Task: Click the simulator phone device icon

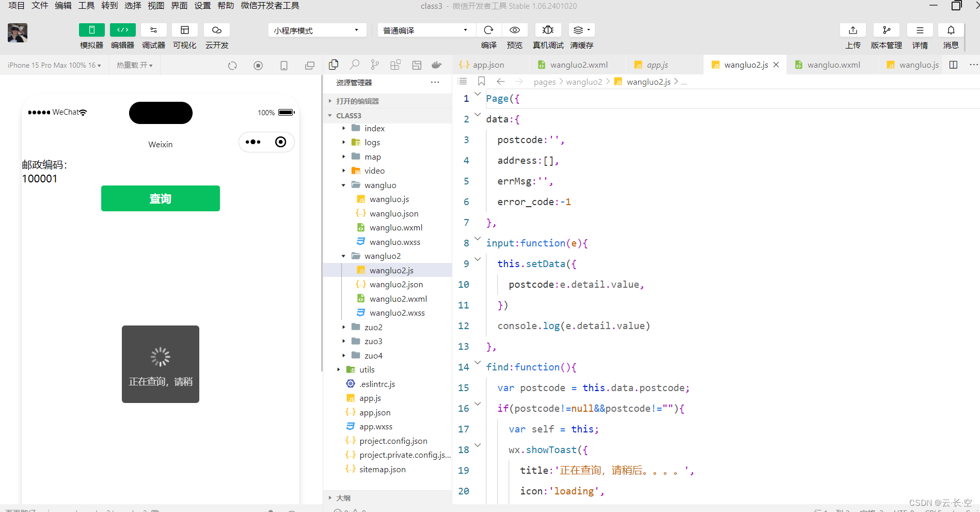Action: pos(284,66)
